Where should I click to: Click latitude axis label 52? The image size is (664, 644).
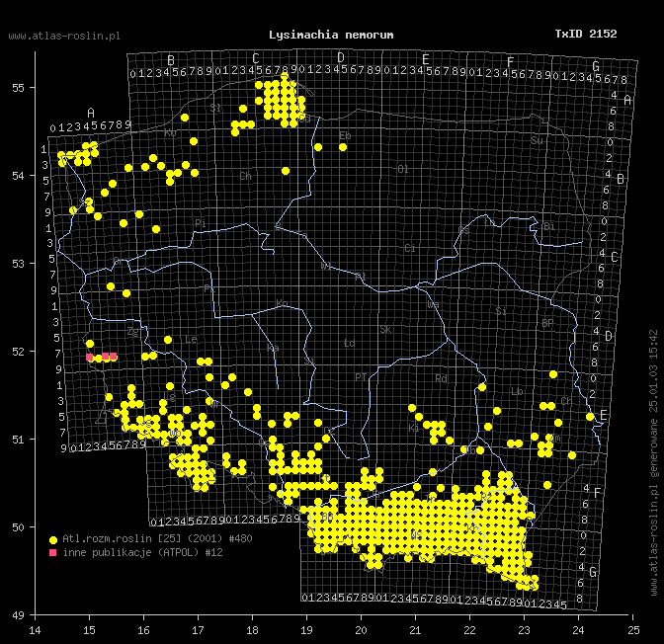[x=18, y=352]
